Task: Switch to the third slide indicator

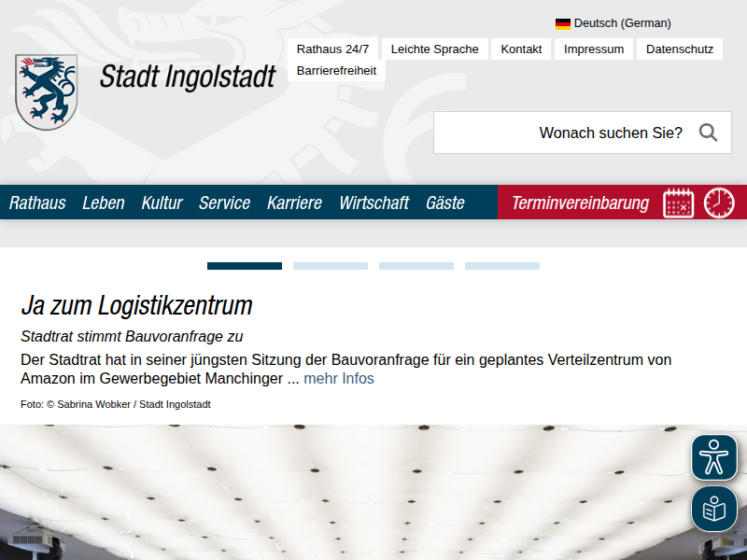Action: tap(416, 266)
